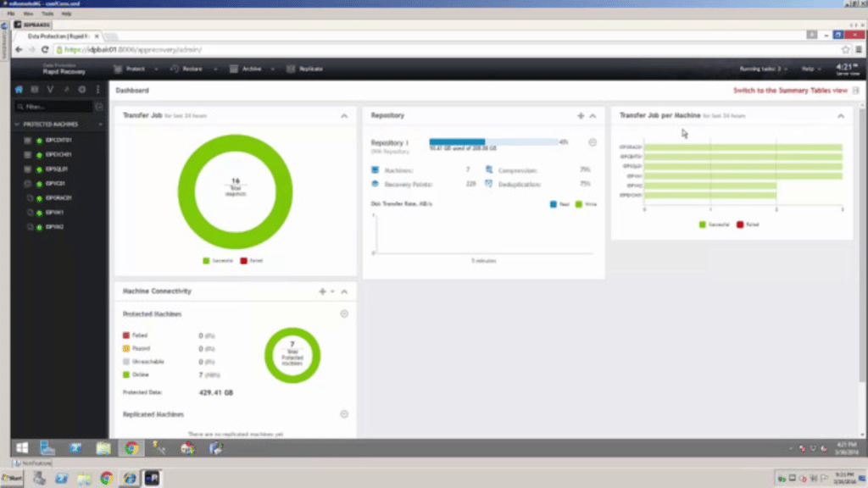Click the Machines icon in the Repository panel
The width and height of the screenshot is (868, 488).
tap(375, 169)
